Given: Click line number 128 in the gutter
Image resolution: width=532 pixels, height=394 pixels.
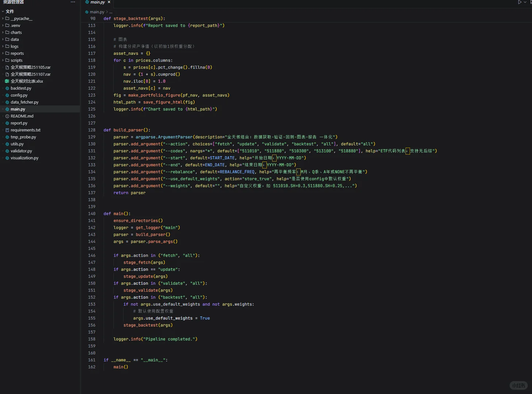Looking at the screenshot, I should pos(92,130).
